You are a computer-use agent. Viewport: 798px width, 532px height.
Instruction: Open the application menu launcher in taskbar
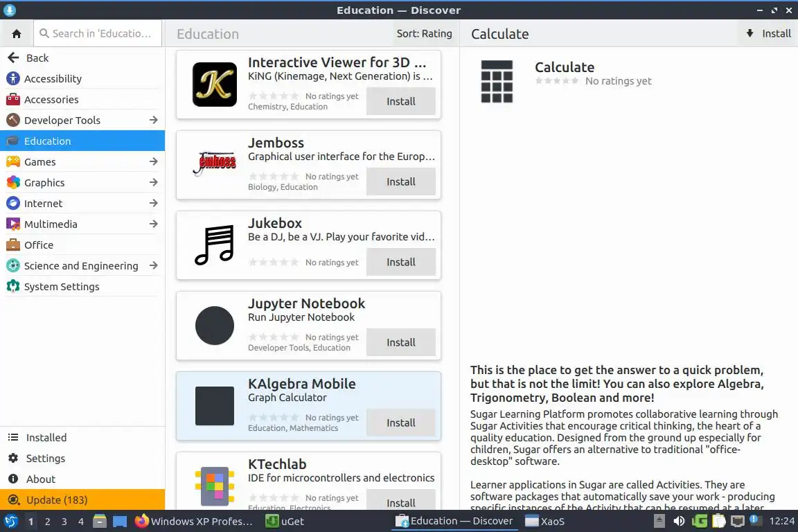coord(10,522)
